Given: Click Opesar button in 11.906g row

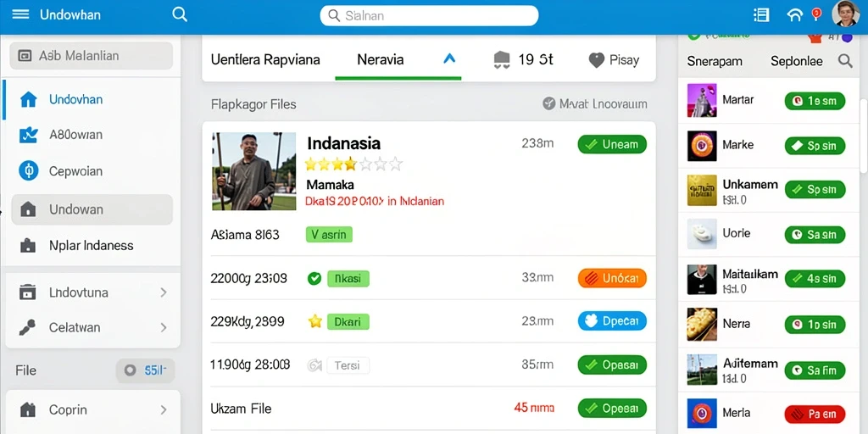Looking at the screenshot, I should point(612,364).
